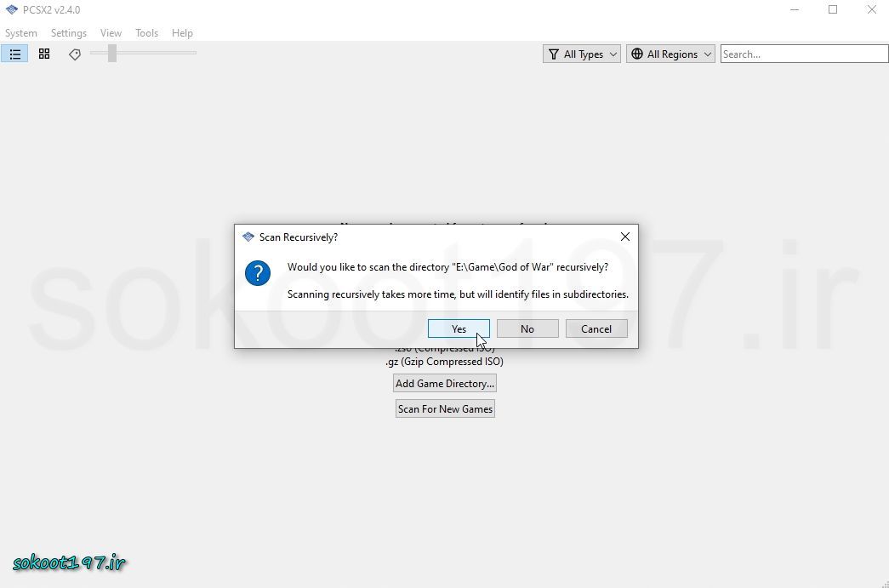Open the View menu

[111, 33]
